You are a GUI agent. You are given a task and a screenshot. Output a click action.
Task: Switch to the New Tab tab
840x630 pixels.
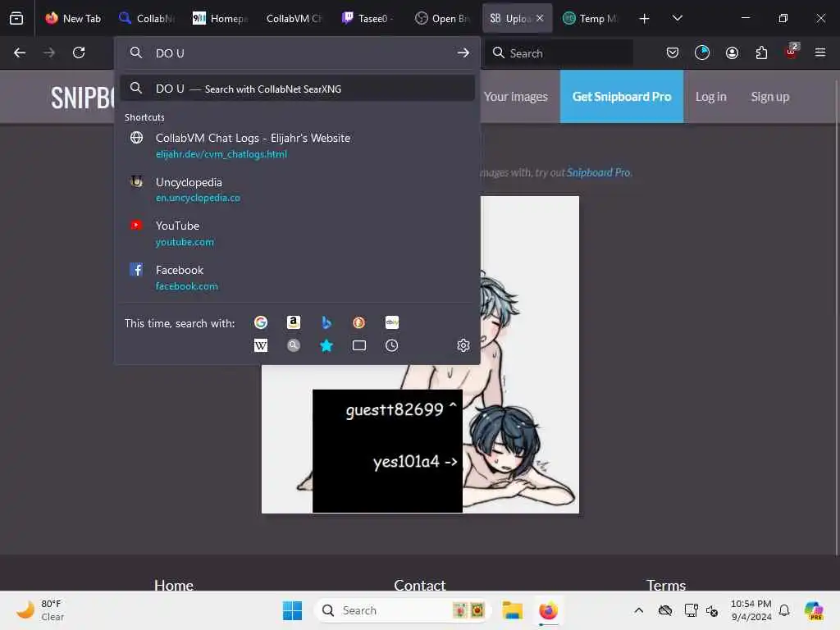coord(74,18)
